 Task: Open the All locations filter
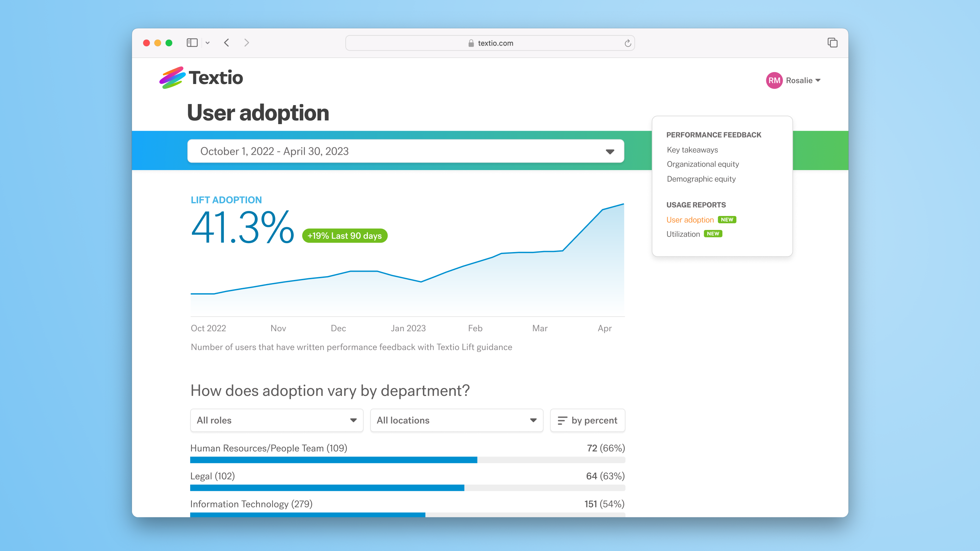[457, 420]
